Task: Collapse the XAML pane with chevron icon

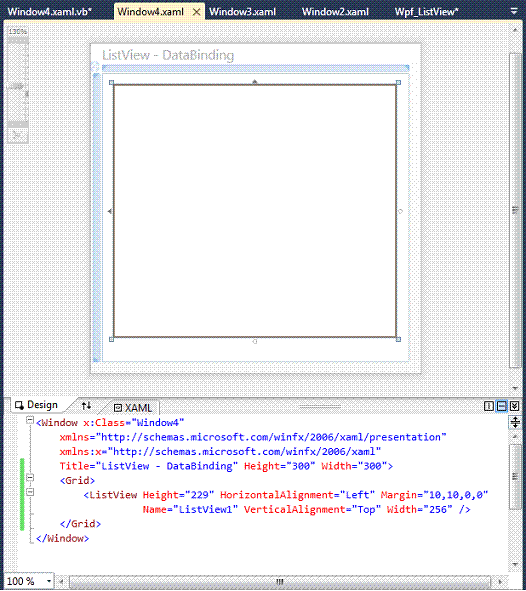Action: point(514,406)
